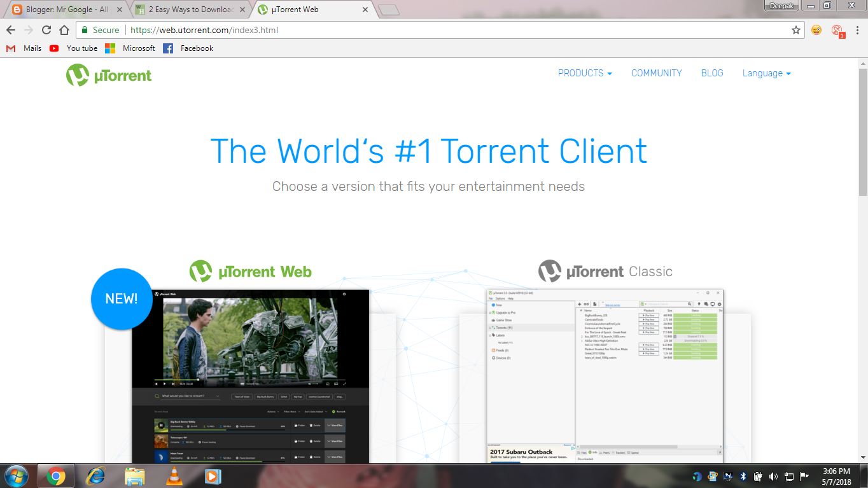Expand the PRODUCTS dropdown menu

tap(585, 73)
